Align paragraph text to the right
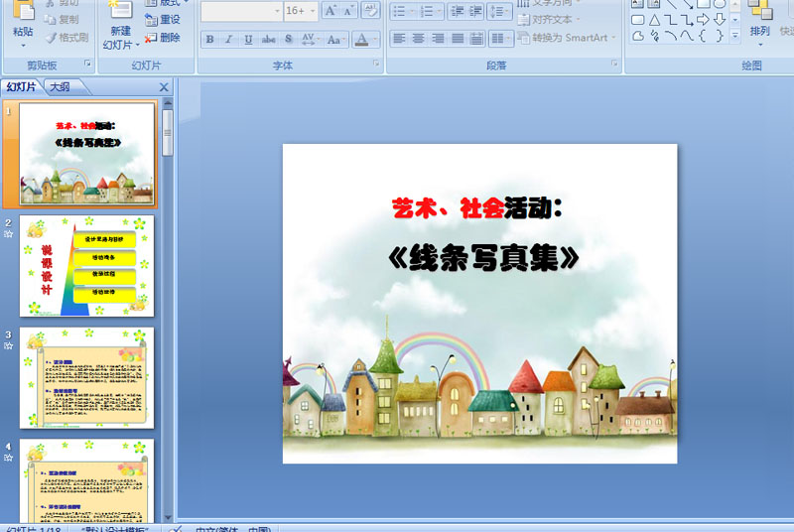The height and width of the screenshot is (532, 794). click(438, 39)
